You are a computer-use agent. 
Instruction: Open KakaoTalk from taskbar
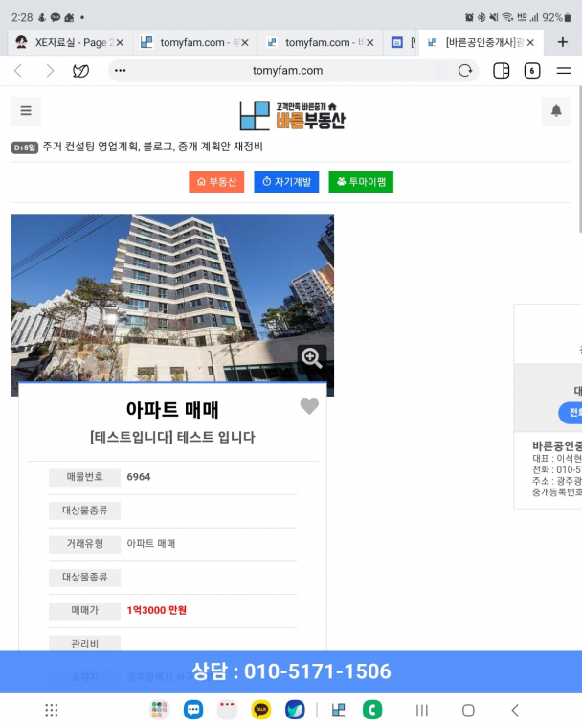261,710
